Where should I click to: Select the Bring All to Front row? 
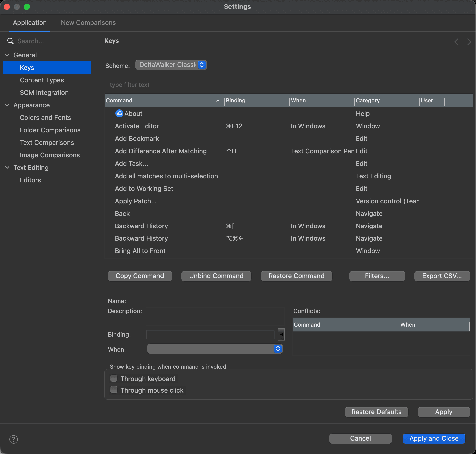[x=289, y=251]
